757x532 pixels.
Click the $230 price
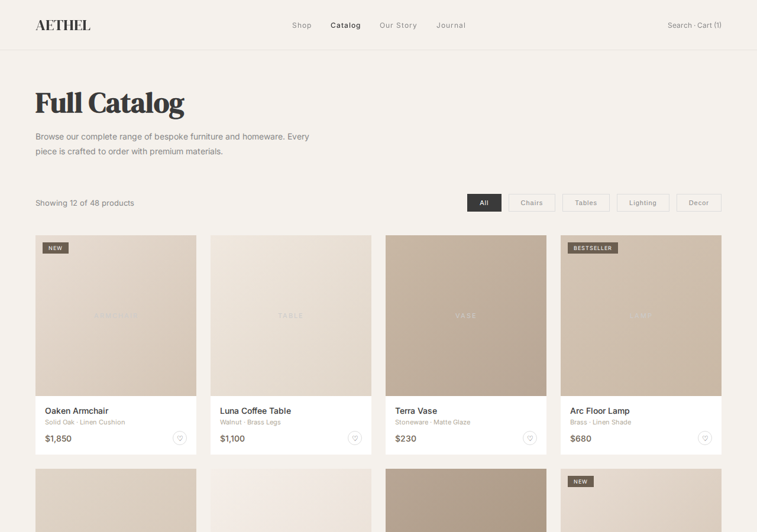tap(406, 439)
